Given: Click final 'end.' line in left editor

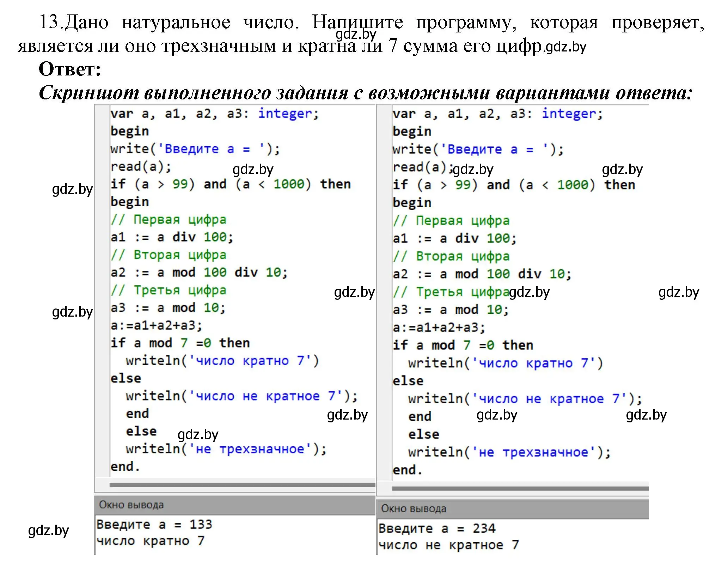Looking at the screenshot, I should point(125,466).
